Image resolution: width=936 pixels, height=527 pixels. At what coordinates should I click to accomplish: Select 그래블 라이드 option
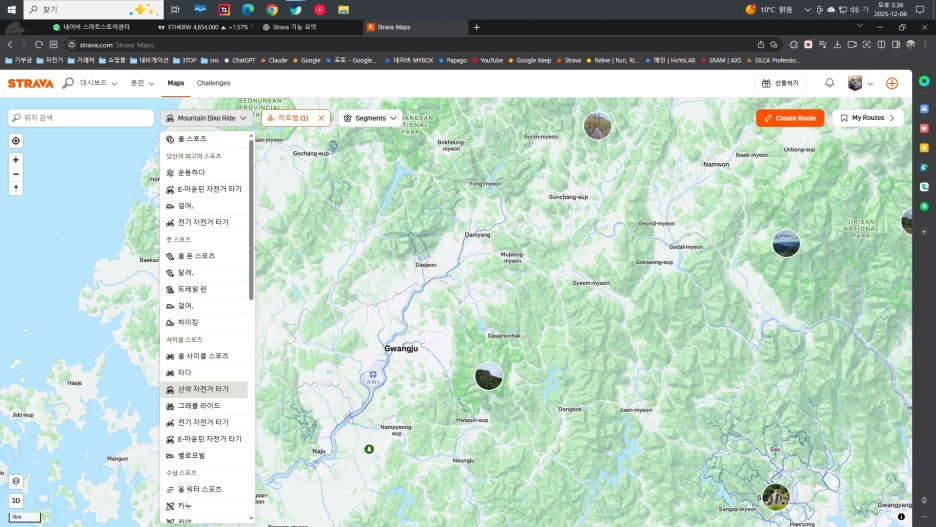click(204, 406)
